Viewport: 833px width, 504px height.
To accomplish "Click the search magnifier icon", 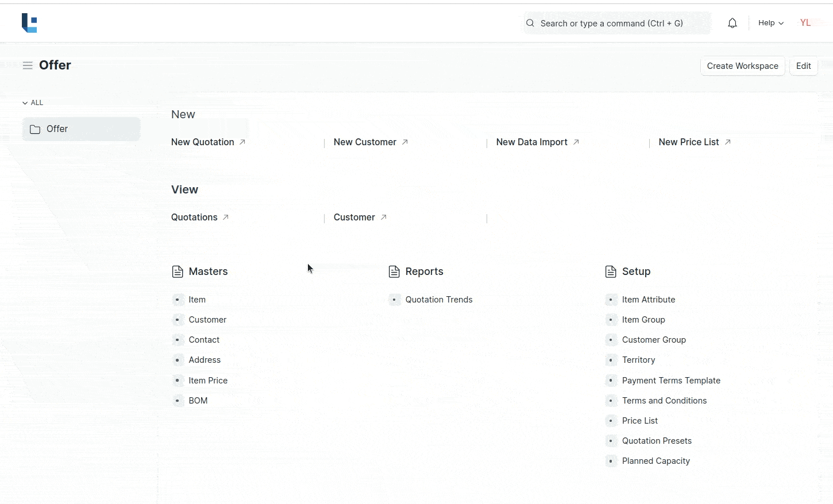I will point(530,23).
